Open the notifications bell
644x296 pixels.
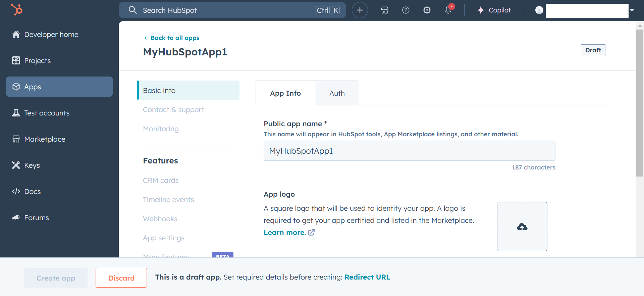click(x=448, y=10)
